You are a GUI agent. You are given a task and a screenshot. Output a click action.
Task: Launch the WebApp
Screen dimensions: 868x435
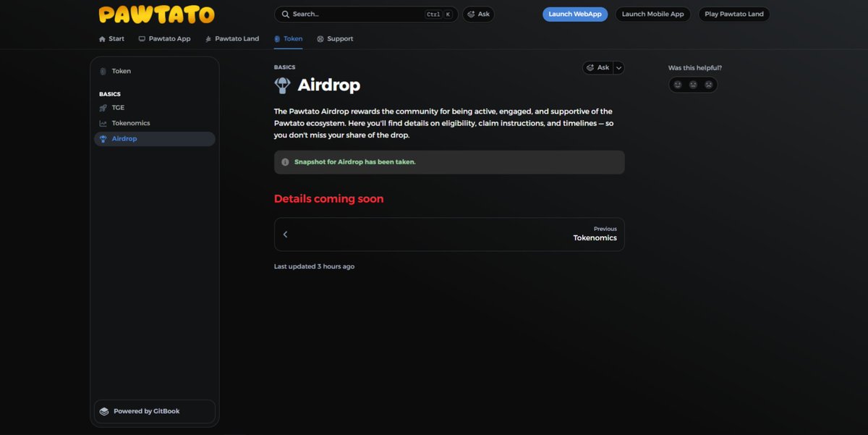point(575,14)
